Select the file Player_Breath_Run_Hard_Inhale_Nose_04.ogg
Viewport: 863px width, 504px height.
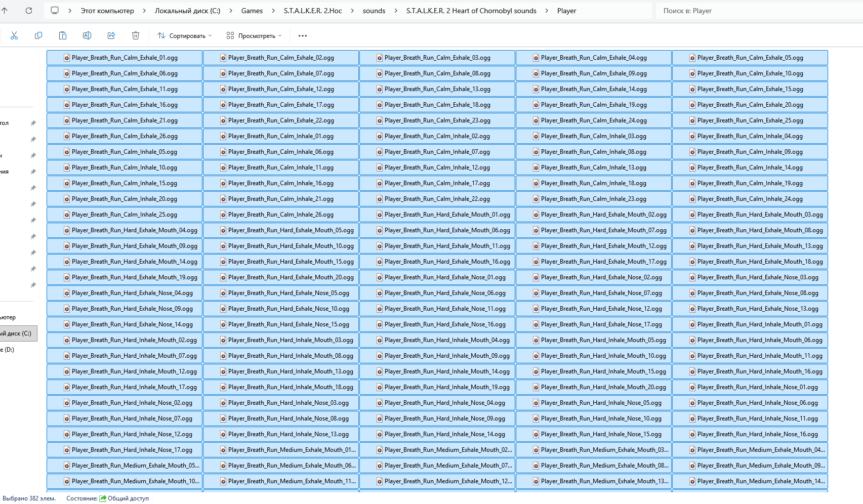point(437,403)
